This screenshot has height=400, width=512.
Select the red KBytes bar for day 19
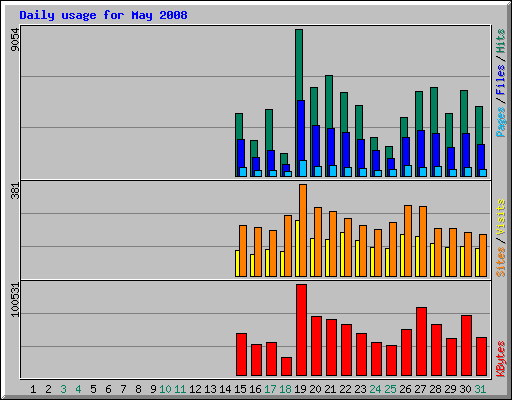pos(301,330)
